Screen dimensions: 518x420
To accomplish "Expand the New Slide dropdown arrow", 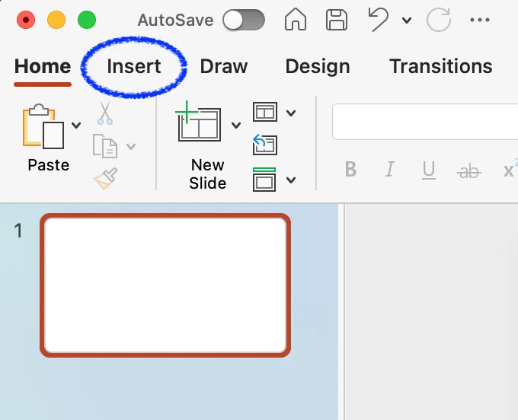I will click(x=236, y=125).
